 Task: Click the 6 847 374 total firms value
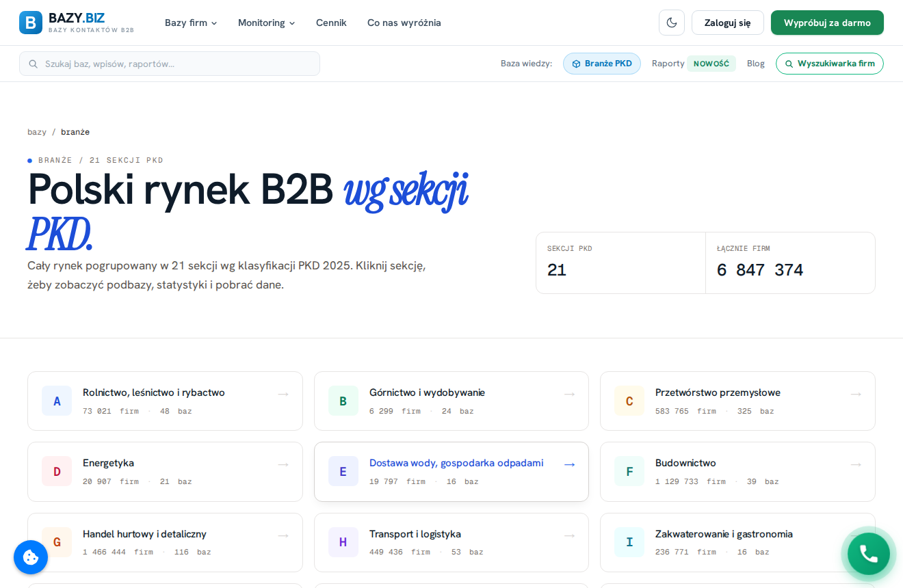760,270
